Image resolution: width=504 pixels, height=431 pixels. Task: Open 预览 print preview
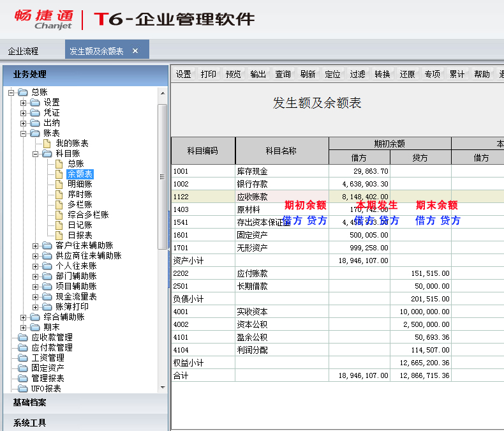pos(233,74)
